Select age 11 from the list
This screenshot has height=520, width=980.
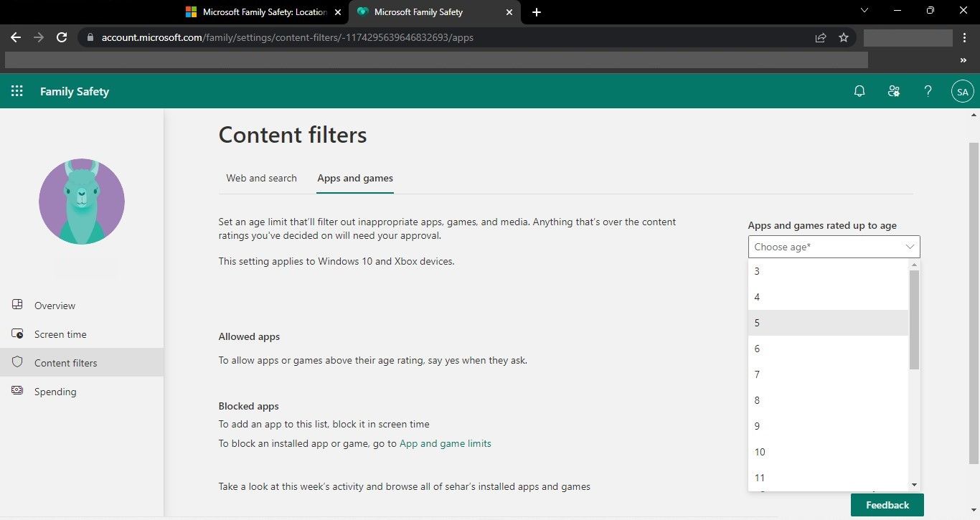click(x=828, y=478)
